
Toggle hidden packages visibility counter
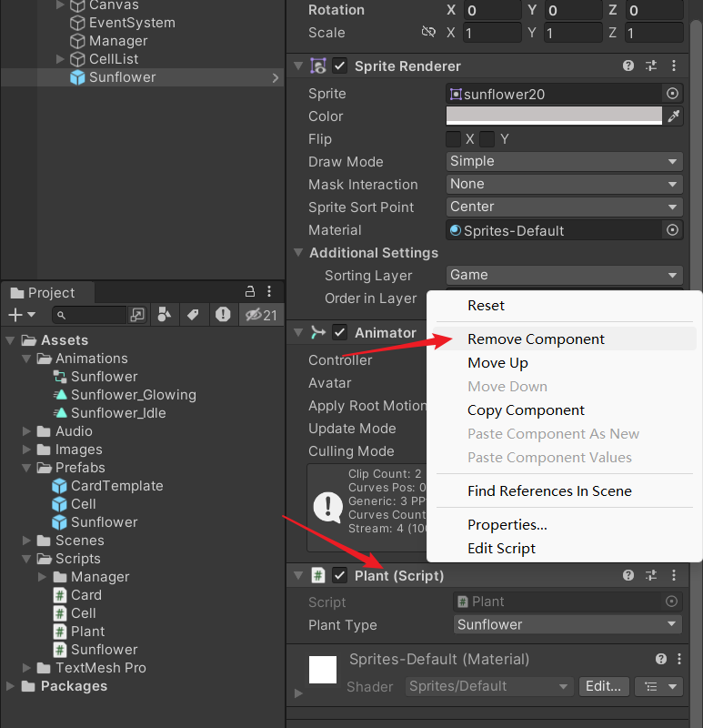[x=260, y=315]
